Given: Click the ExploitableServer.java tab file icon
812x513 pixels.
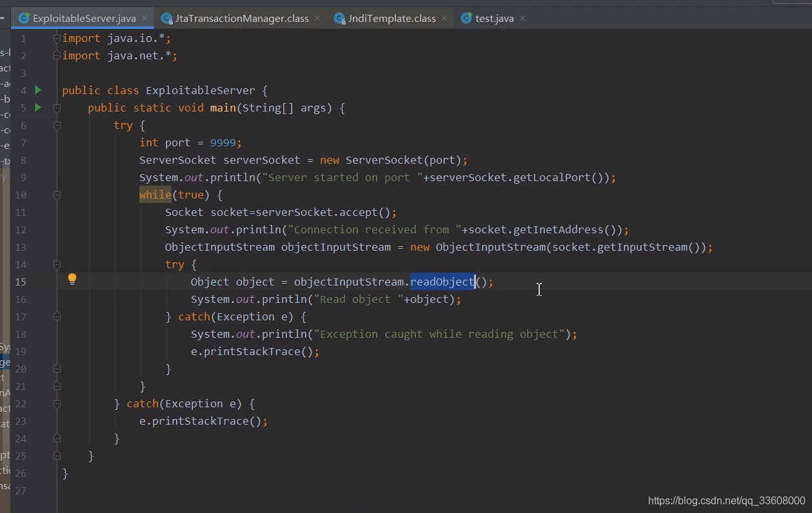Looking at the screenshot, I should [x=25, y=18].
